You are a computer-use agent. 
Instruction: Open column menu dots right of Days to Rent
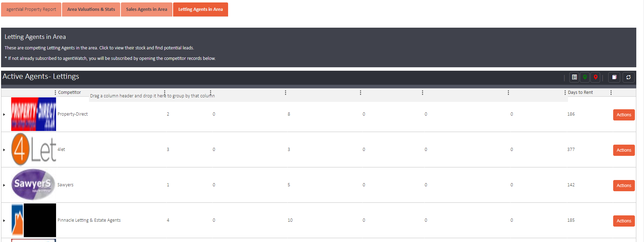[x=611, y=92]
